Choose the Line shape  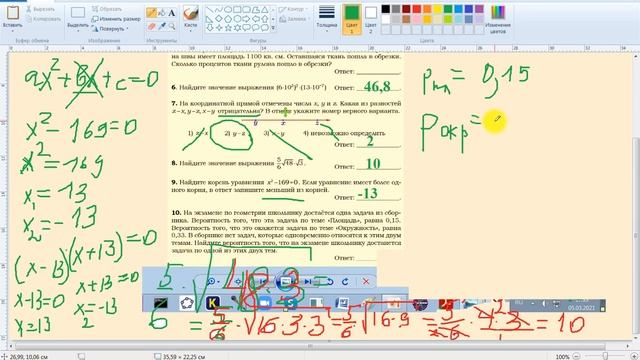pos(210,9)
